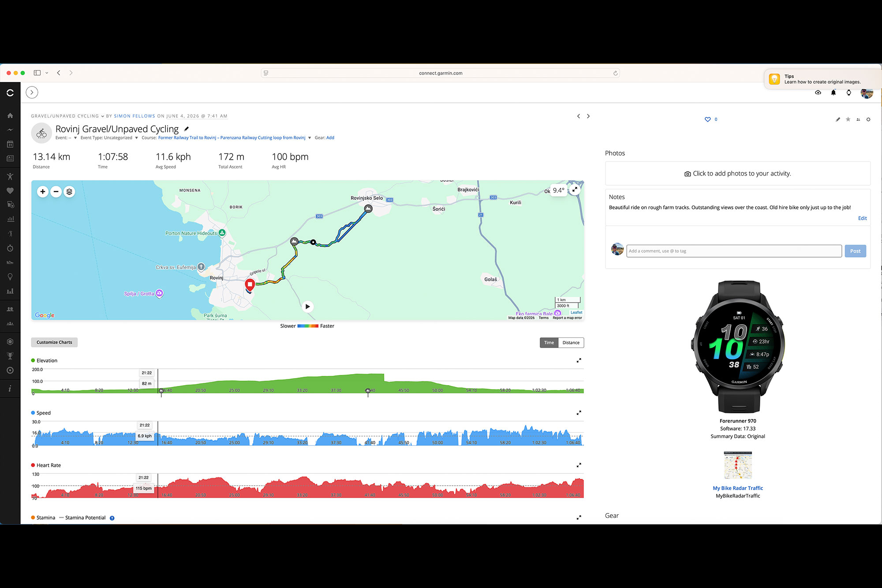The image size is (882, 588).
Task: Click the Stamina help question icon
Action: tap(112, 518)
